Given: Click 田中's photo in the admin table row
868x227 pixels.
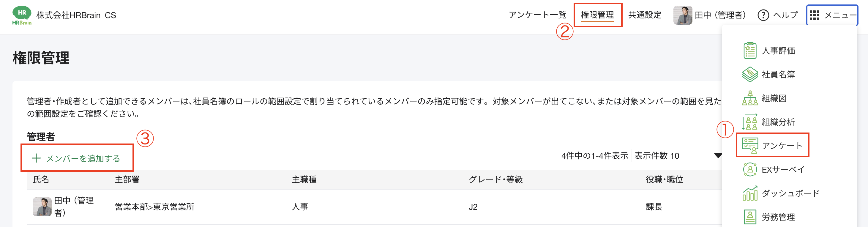Looking at the screenshot, I should [42, 206].
